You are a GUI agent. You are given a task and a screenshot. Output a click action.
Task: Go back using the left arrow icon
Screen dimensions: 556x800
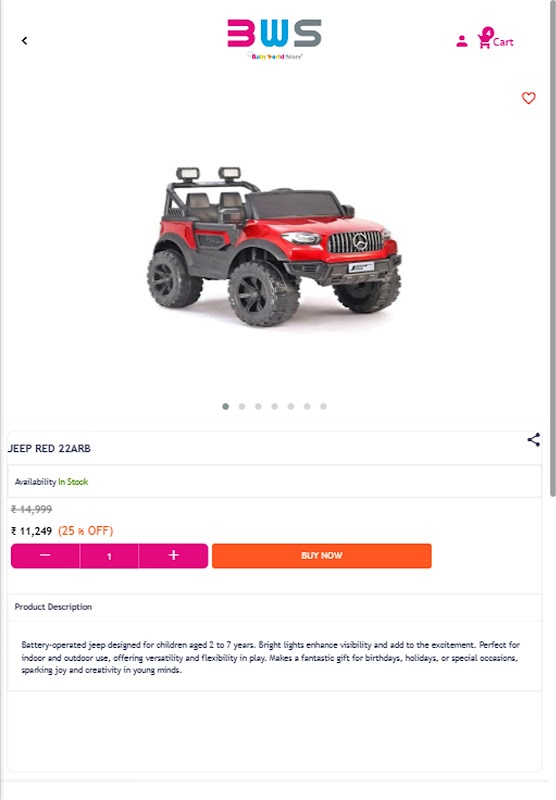24,40
